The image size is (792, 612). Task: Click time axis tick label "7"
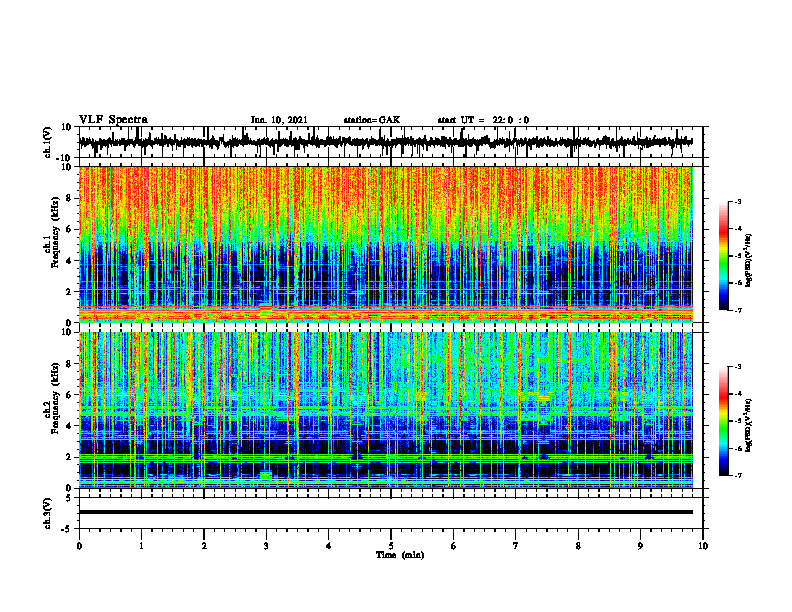click(x=516, y=546)
